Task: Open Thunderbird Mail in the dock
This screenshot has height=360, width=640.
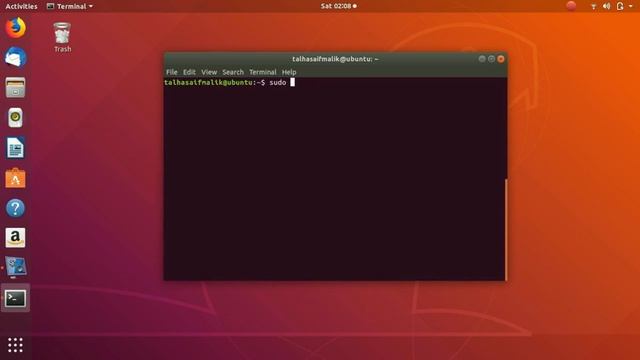Action: tap(16, 57)
